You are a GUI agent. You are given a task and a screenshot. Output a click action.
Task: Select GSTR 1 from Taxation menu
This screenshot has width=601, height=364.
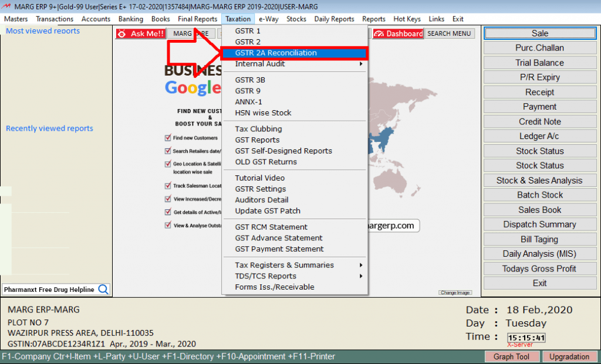(295, 31)
